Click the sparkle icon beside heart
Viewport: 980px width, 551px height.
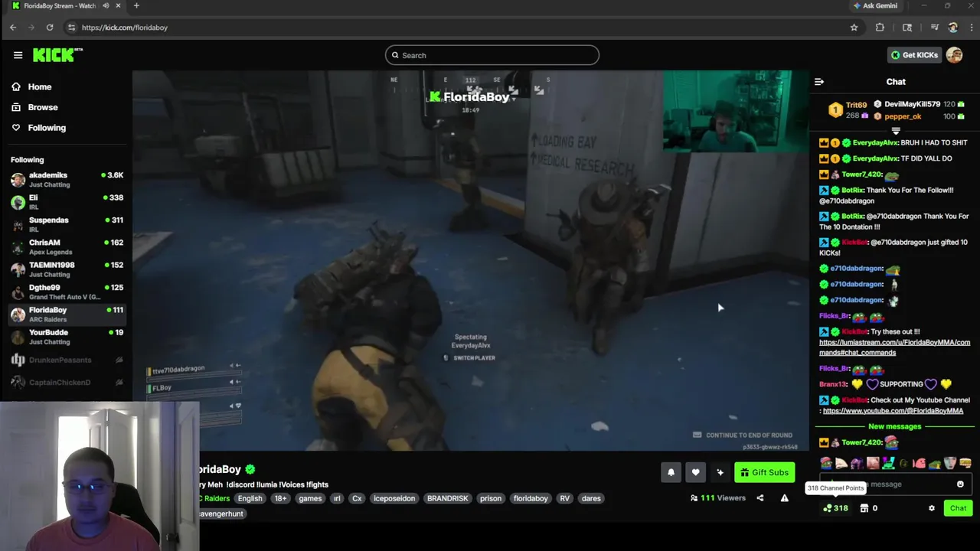pos(720,472)
